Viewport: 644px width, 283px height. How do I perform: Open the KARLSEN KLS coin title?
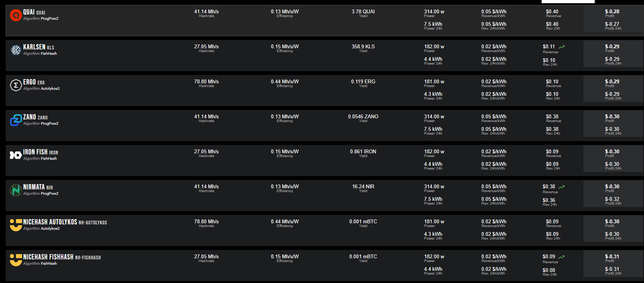pyautogui.click(x=38, y=47)
